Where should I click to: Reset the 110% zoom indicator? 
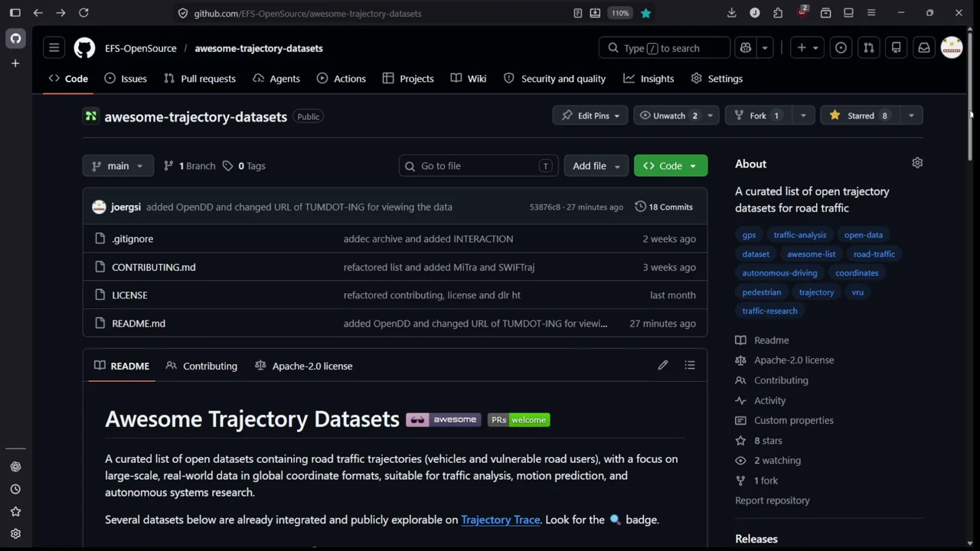click(620, 13)
